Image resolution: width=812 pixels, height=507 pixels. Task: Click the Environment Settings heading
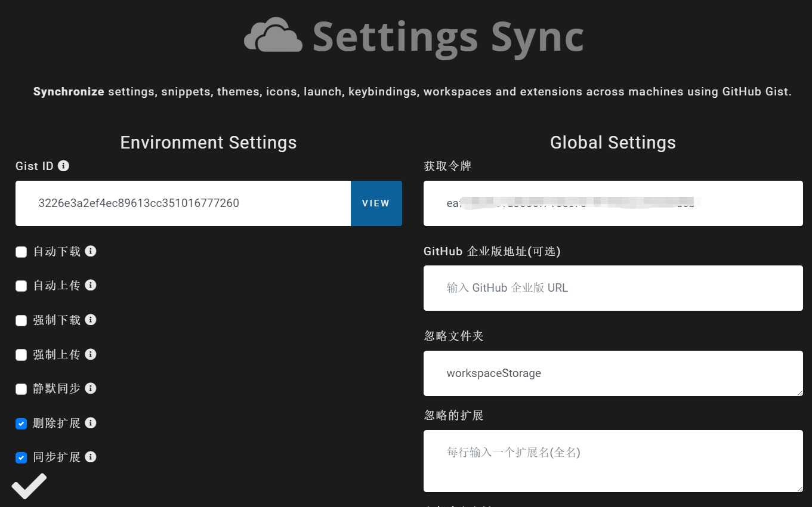tap(208, 143)
